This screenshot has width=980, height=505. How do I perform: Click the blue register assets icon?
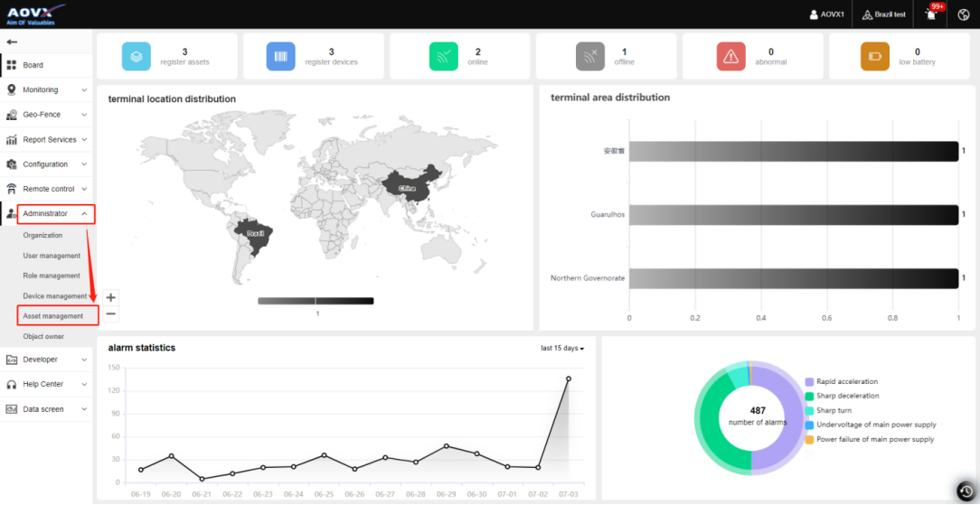(x=137, y=56)
